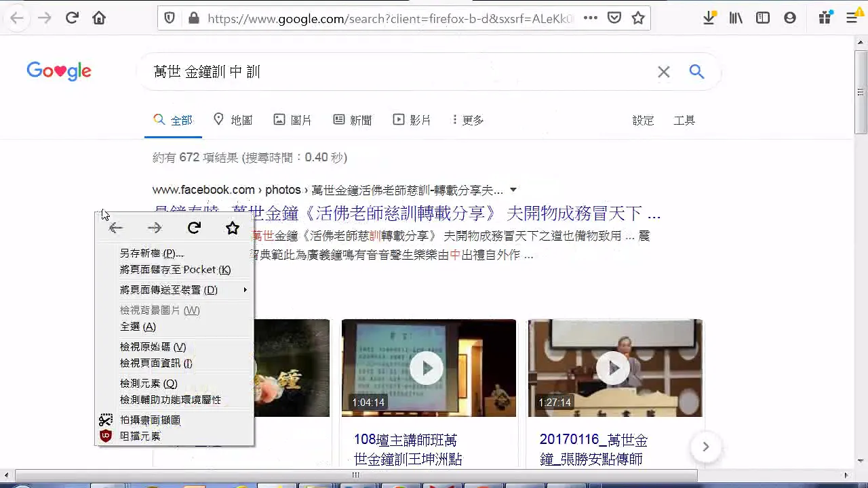Click in the Google search input field
This screenshot has height=488, width=868.
pos(400,72)
